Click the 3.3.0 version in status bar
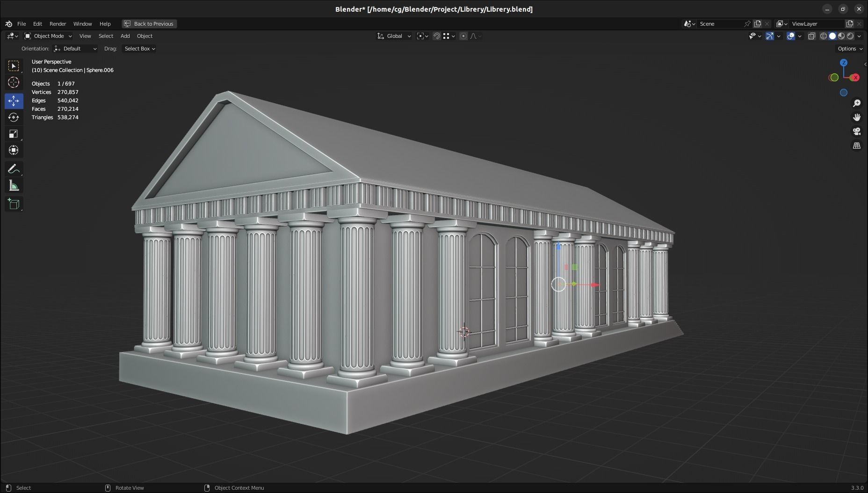868x493 pixels. coord(857,488)
